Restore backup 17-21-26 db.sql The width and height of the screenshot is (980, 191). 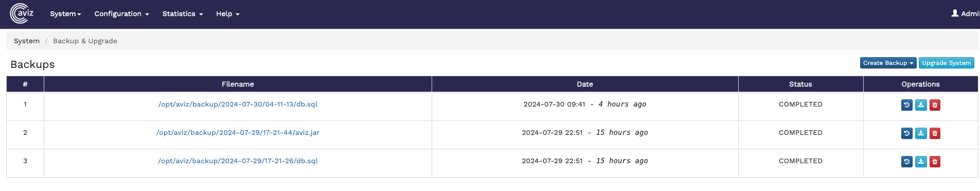click(x=906, y=162)
